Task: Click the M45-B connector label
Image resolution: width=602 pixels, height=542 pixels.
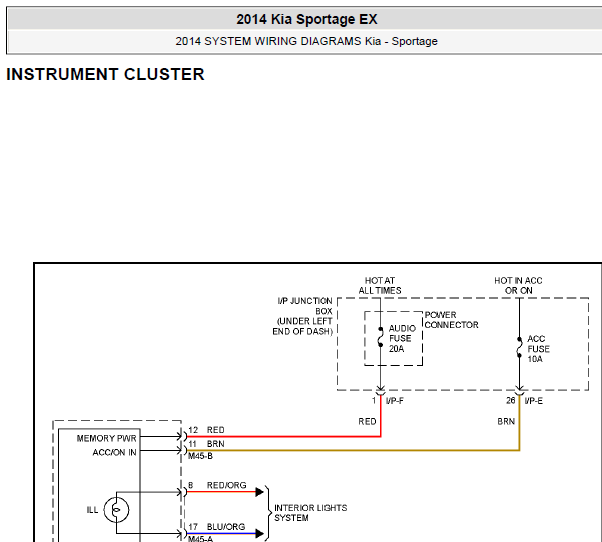Action: coord(200,456)
